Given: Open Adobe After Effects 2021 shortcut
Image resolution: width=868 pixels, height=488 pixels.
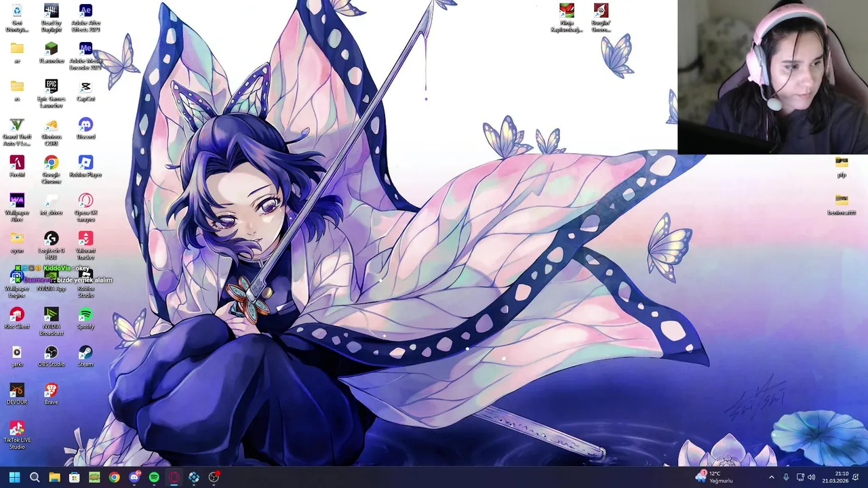Looking at the screenshot, I should point(85,18).
